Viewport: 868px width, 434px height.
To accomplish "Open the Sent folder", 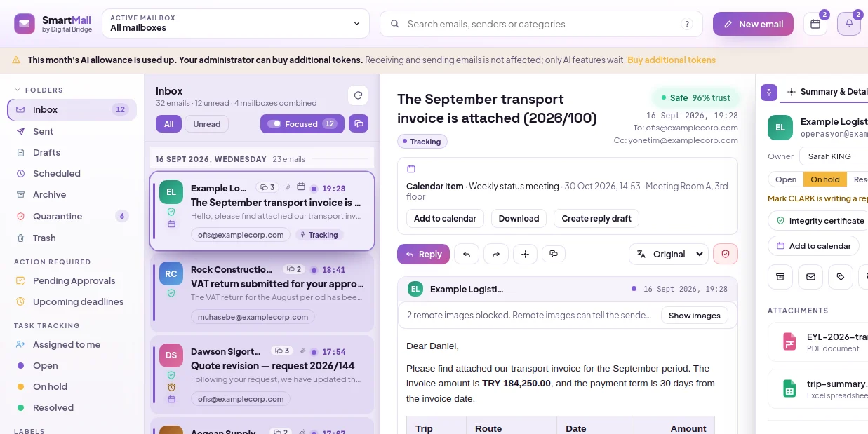I will 72,131.
